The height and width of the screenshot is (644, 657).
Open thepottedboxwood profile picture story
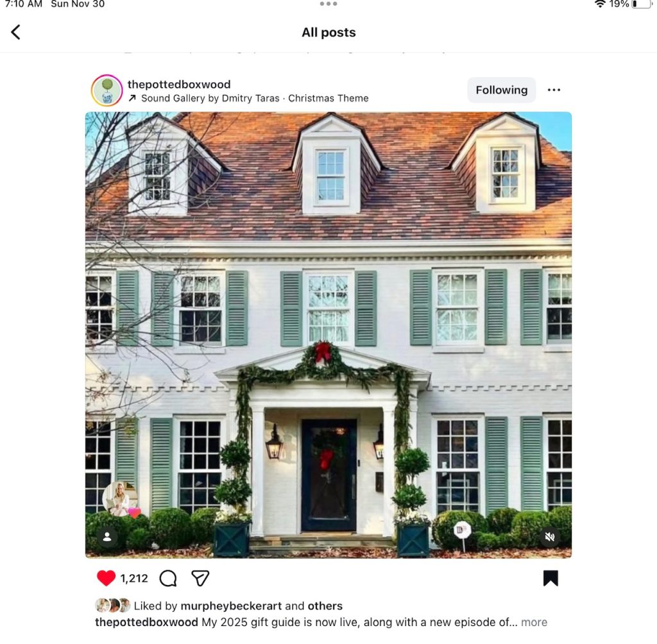(107, 90)
